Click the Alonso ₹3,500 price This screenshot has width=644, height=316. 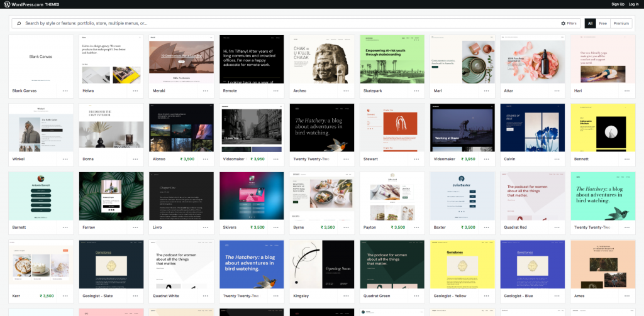[x=187, y=159]
